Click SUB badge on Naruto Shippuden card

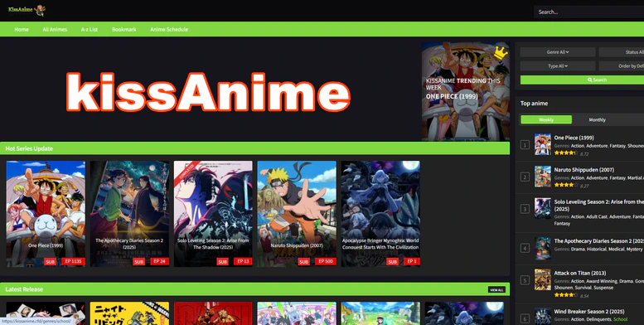point(303,262)
